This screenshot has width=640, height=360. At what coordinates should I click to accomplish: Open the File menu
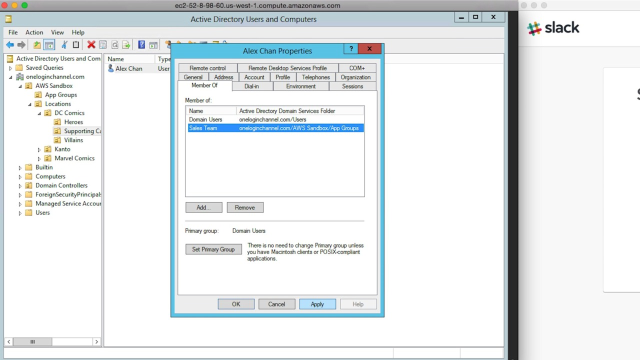pos(13,32)
